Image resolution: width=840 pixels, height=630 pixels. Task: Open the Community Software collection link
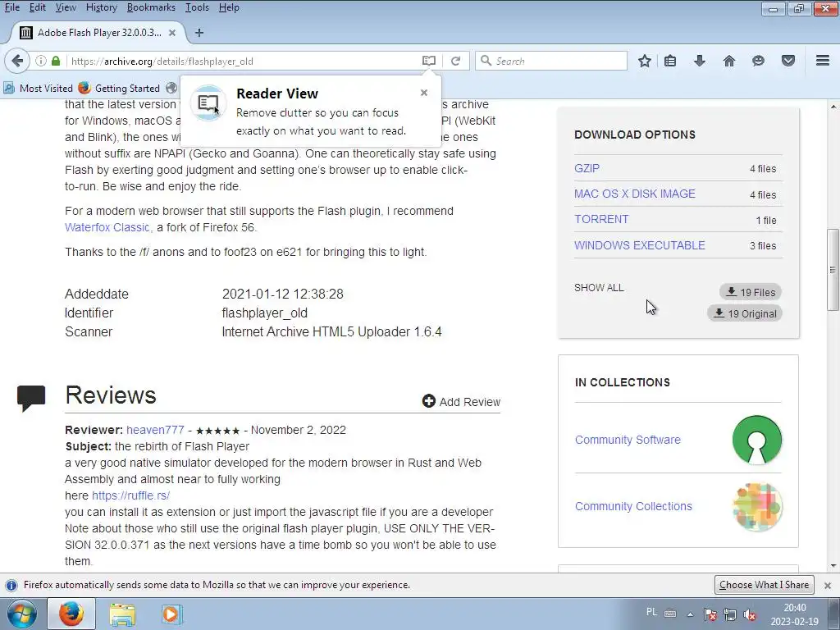pyautogui.click(x=628, y=440)
